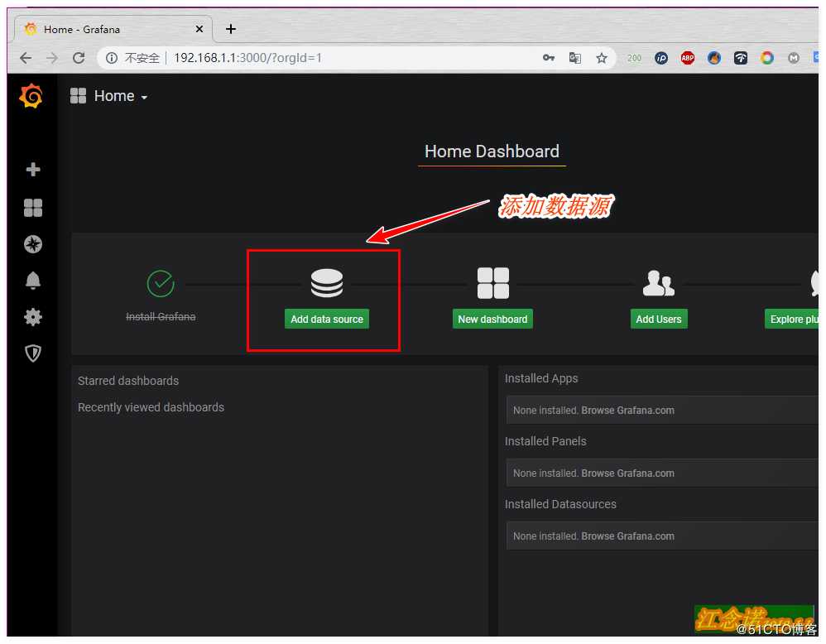Click the Installed Panels heading

(x=545, y=441)
